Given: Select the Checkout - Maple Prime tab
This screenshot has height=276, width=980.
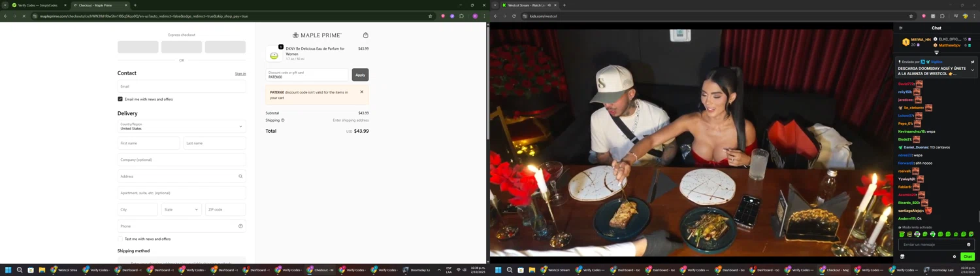Looking at the screenshot, I should [x=100, y=5].
